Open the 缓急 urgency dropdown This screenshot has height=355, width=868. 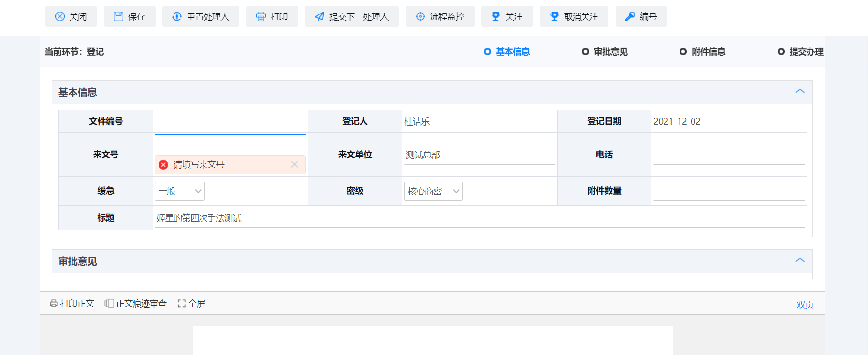180,191
